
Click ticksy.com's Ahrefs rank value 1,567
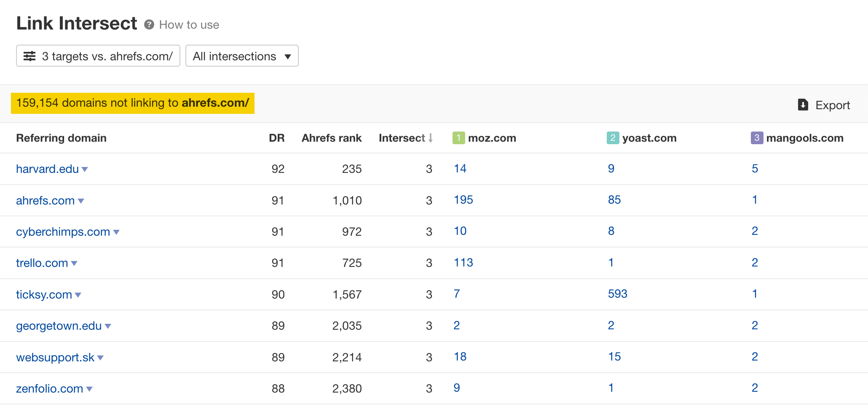coord(347,295)
